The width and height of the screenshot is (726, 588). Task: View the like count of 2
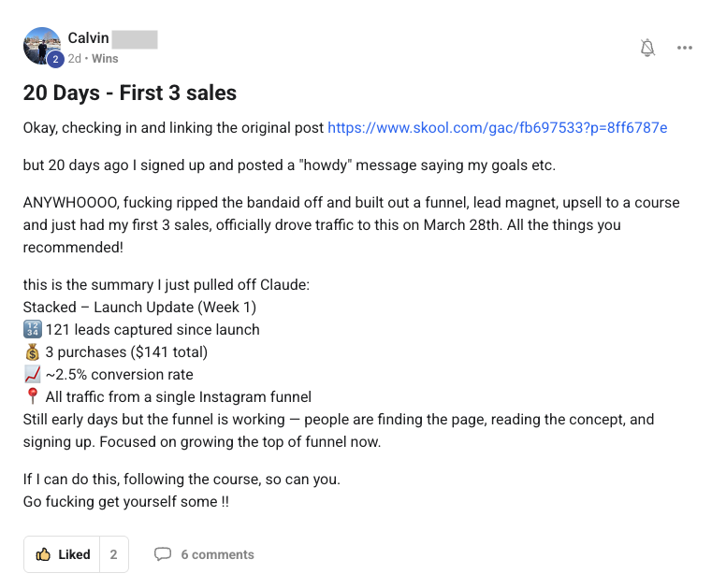(x=113, y=554)
